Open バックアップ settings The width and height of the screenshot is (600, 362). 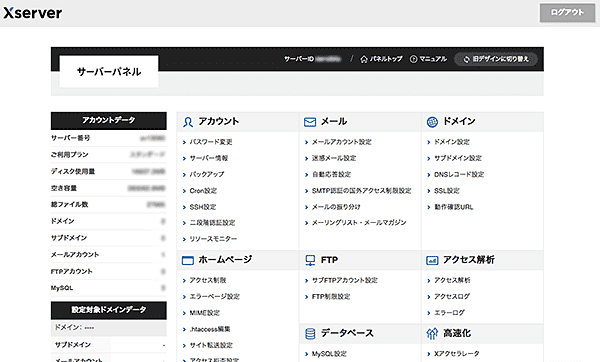(x=207, y=174)
